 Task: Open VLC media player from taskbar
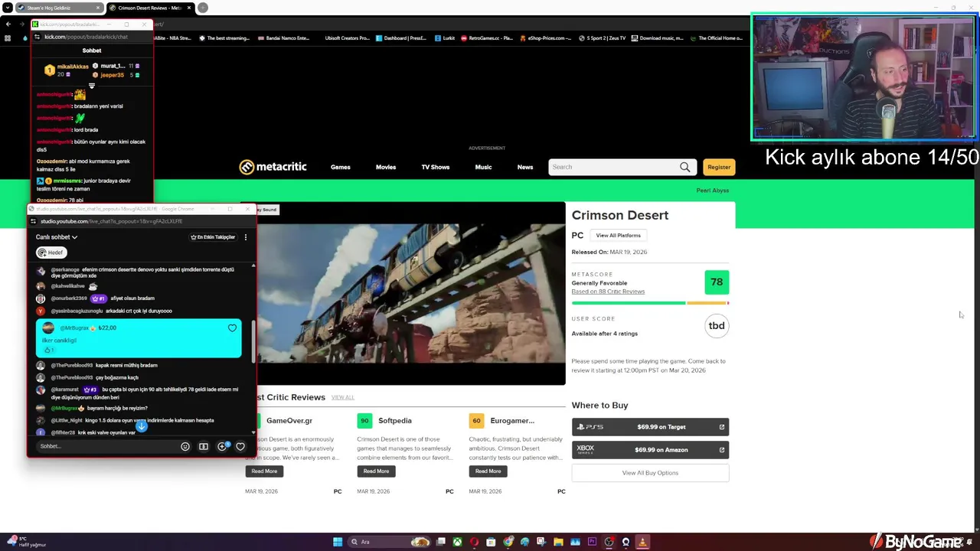642,542
